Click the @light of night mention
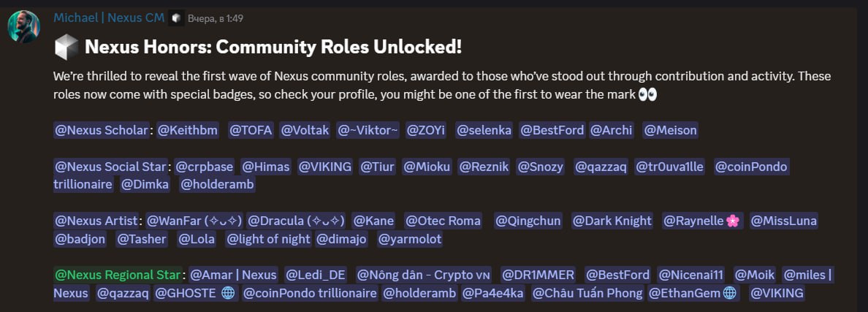 tap(268, 240)
